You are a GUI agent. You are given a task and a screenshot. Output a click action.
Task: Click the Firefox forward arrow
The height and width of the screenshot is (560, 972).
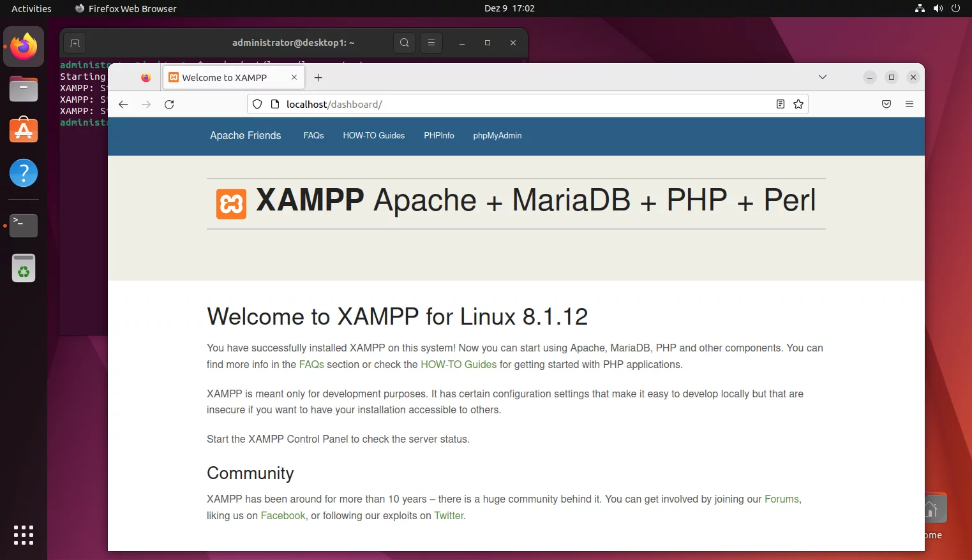click(146, 104)
